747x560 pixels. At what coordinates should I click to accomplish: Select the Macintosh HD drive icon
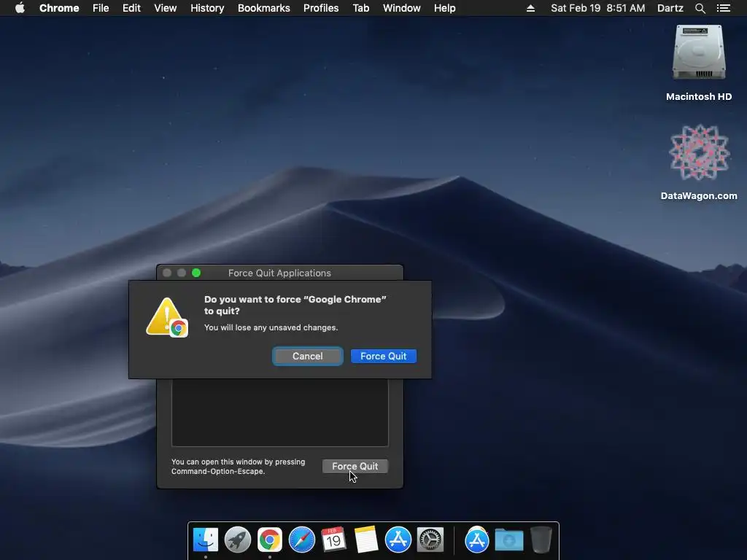[x=699, y=52]
